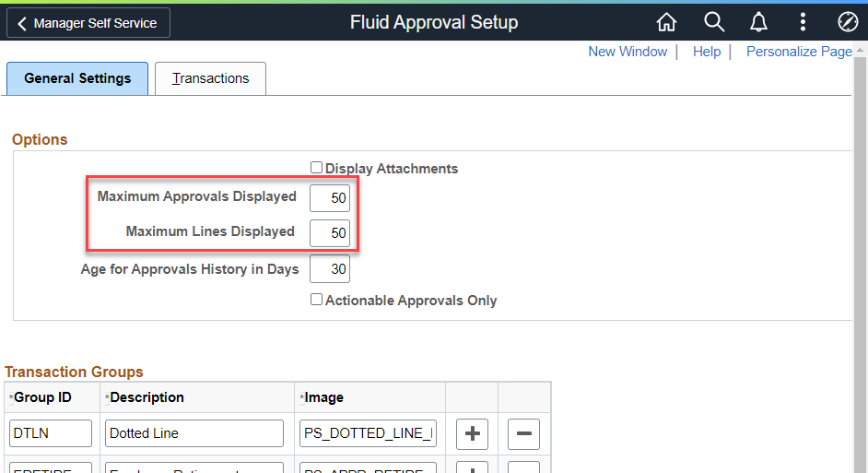Add a row after Dotted Line
The image size is (868, 473).
pyautogui.click(x=473, y=433)
